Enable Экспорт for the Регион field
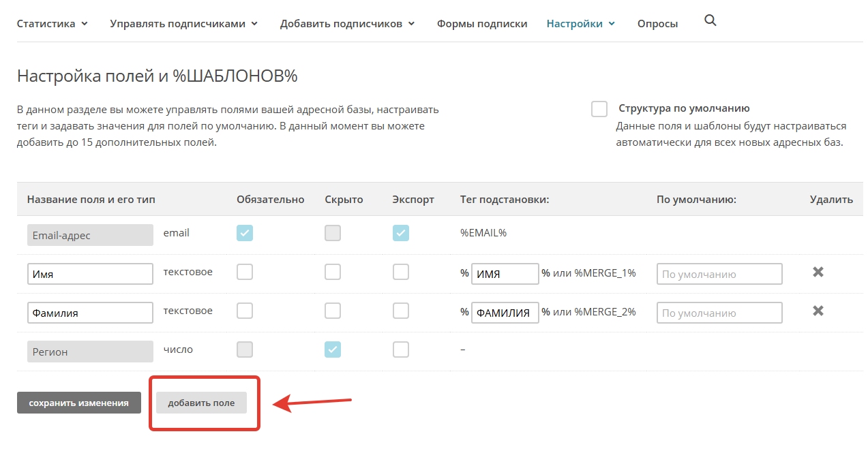The height and width of the screenshot is (451, 868). coord(401,349)
